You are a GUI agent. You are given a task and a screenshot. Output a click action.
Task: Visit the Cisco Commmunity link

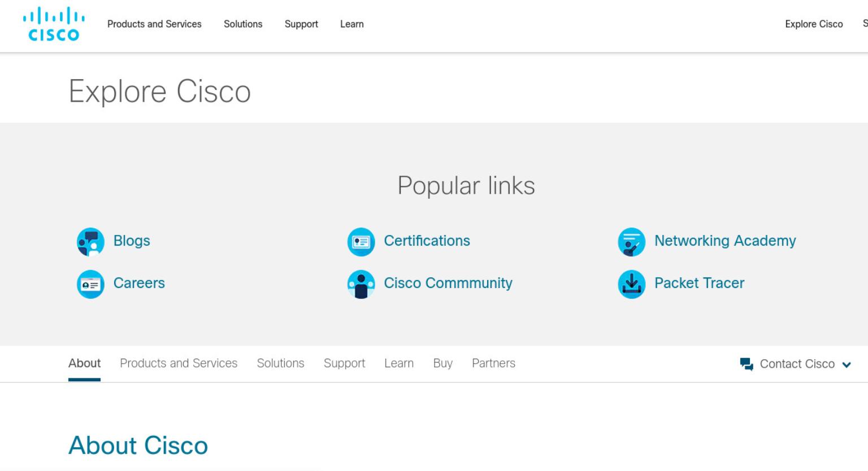coord(448,283)
